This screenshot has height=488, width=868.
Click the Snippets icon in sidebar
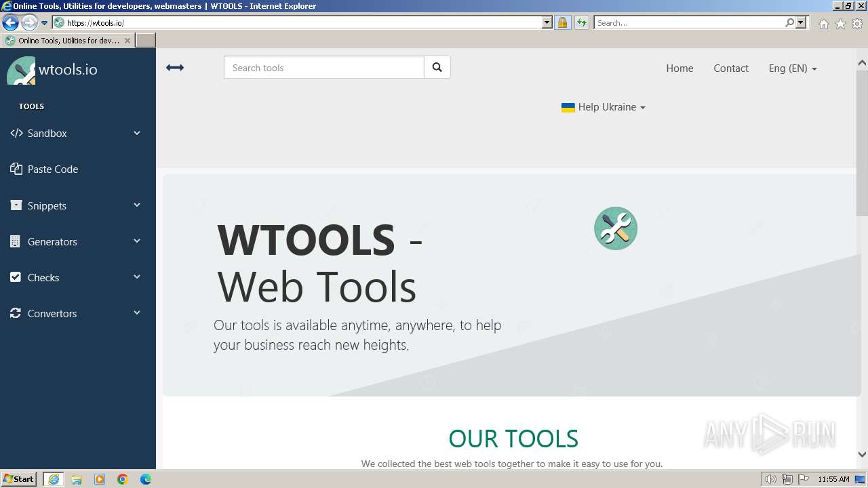pos(16,205)
